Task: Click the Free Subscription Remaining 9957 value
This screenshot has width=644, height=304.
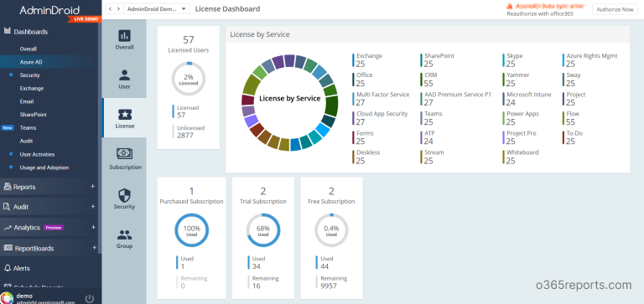Action: click(x=329, y=286)
